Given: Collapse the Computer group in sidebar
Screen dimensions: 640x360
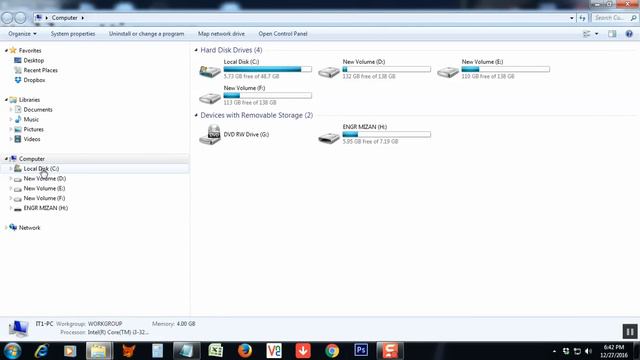Looking at the screenshot, I should click(x=6, y=159).
